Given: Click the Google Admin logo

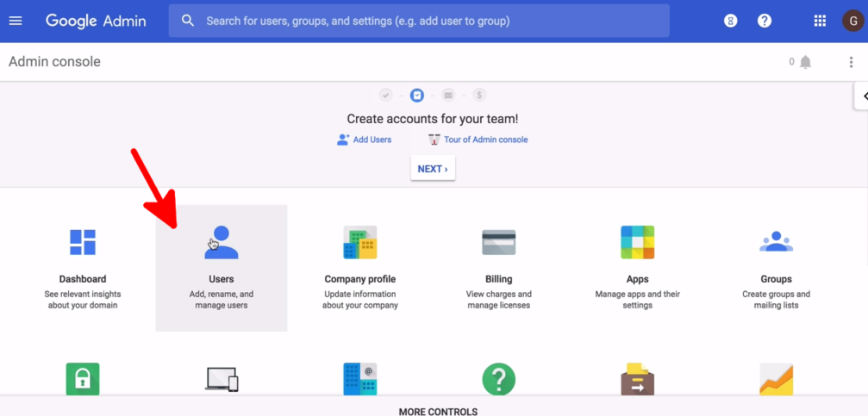Looking at the screenshot, I should tap(96, 21).
